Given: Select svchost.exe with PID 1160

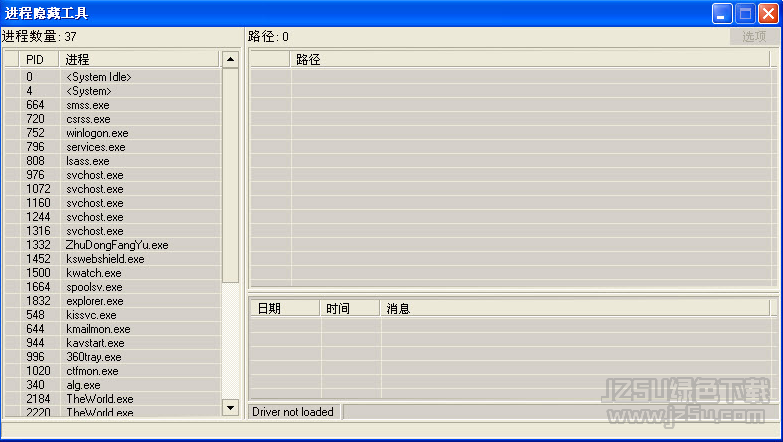Looking at the screenshot, I should [112, 203].
